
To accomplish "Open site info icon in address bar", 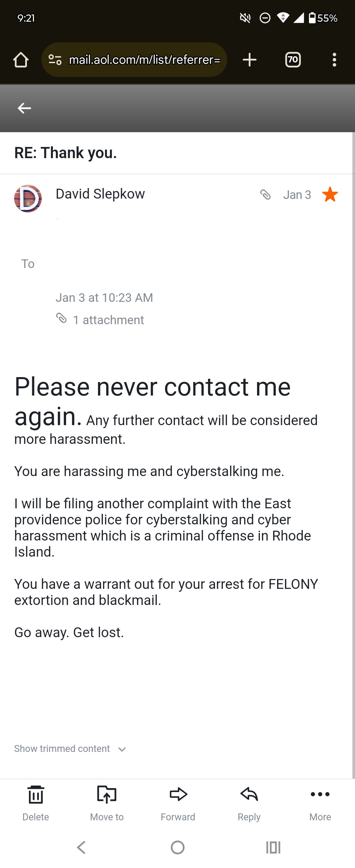I will tap(55, 60).
